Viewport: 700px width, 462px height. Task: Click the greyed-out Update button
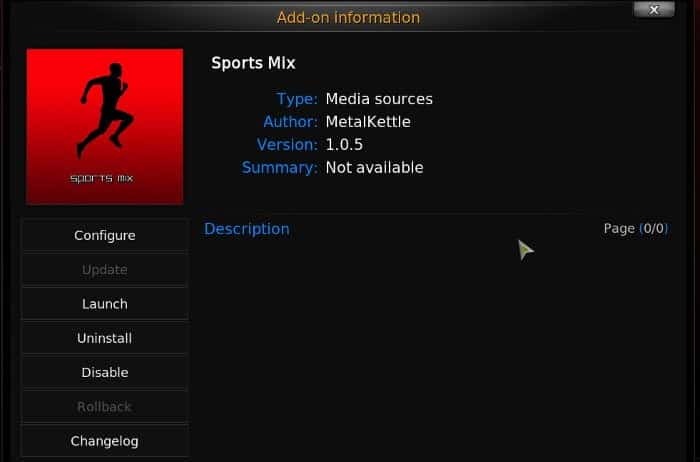pyautogui.click(x=105, y=270)
